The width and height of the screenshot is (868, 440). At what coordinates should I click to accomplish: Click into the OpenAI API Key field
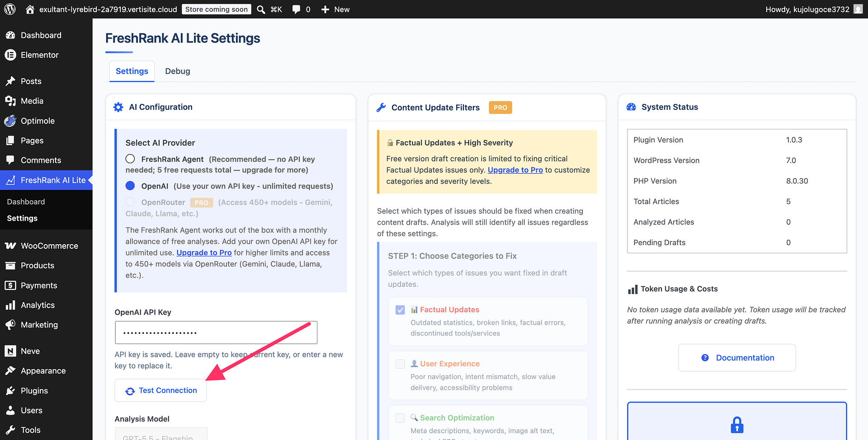click(x=216, y=332)
